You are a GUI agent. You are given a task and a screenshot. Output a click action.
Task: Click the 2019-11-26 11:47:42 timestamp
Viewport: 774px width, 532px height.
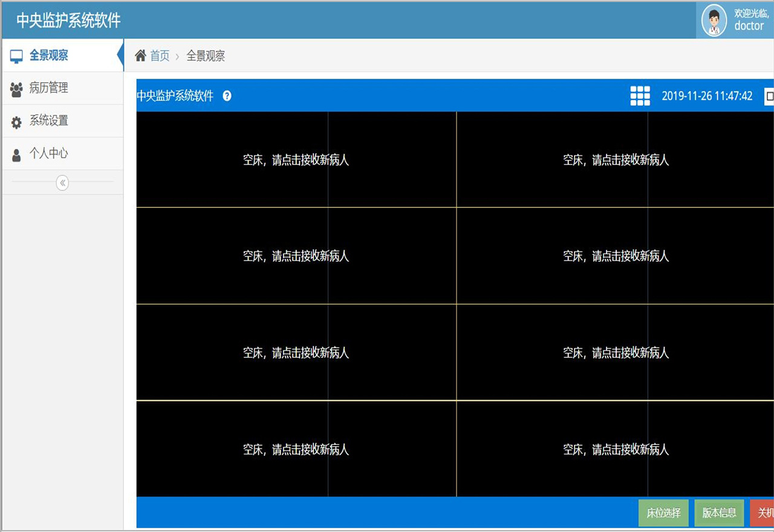707,96
